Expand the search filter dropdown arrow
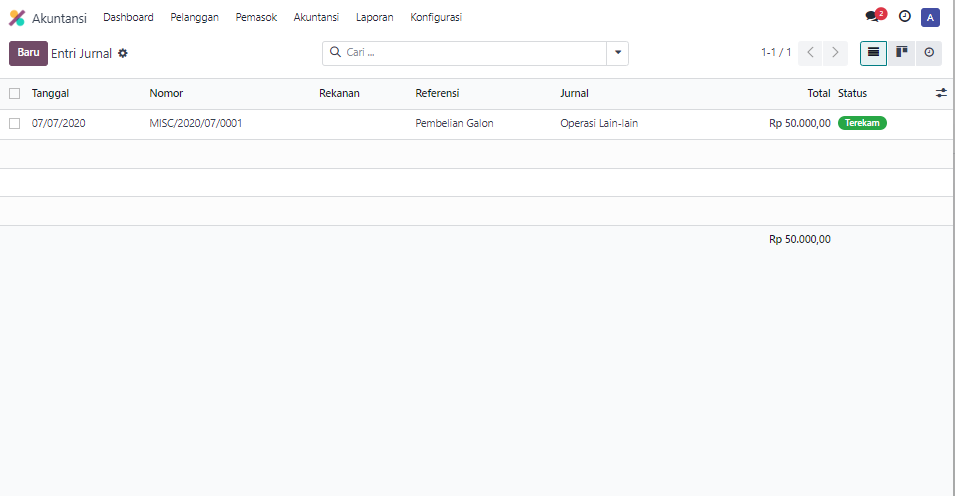This screenshot has width=955, height=496. point(617,53)
